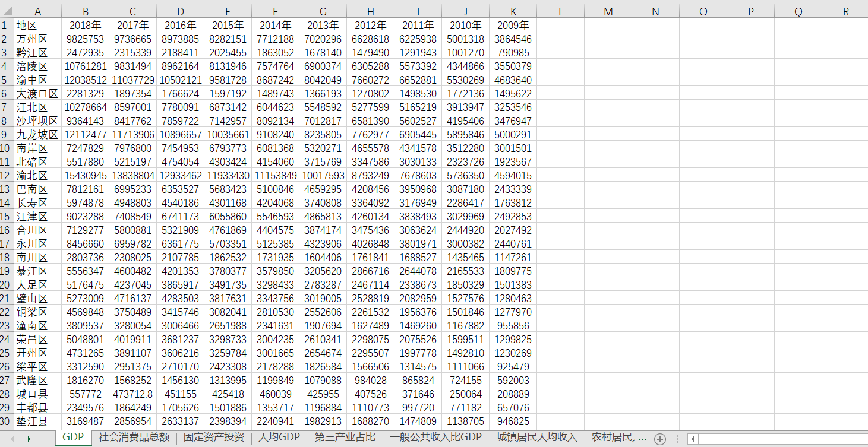Select column K header
868x447 pixels.
pyautogui.click(x=513, y=12)
